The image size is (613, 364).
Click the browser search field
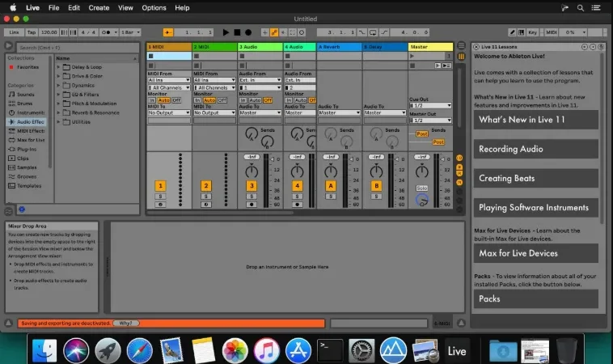click(x=78, y=48)
